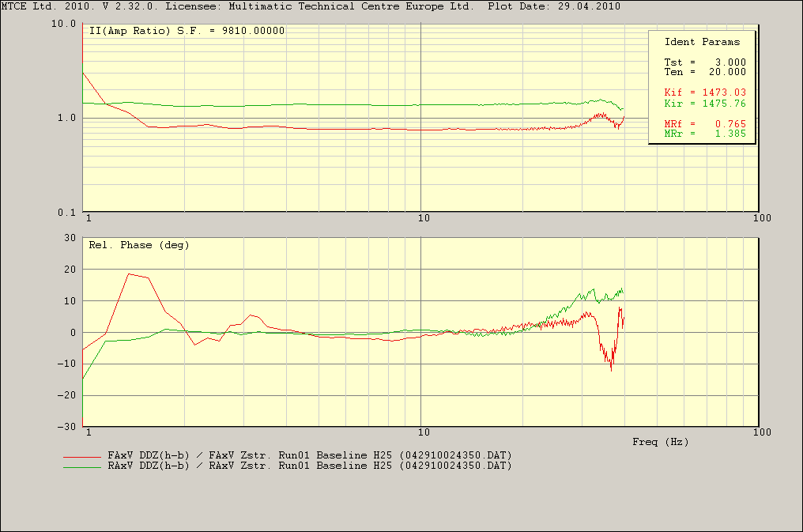Image resolution: width=803 pixels, height=532 pixels.
Task: Click the Ident Params box title
Action: pos(702,42)
